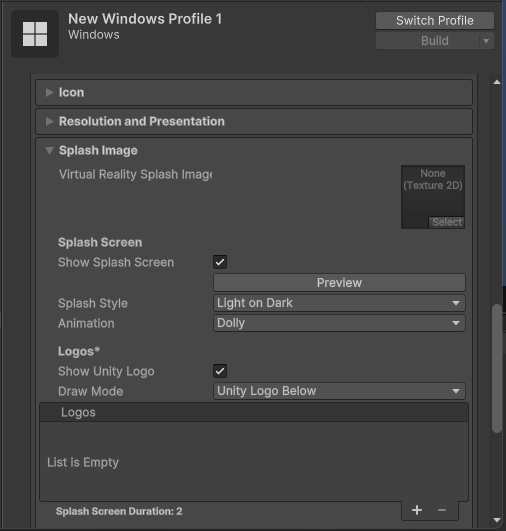Add a logo with the plus icon

tap(417, 510)
